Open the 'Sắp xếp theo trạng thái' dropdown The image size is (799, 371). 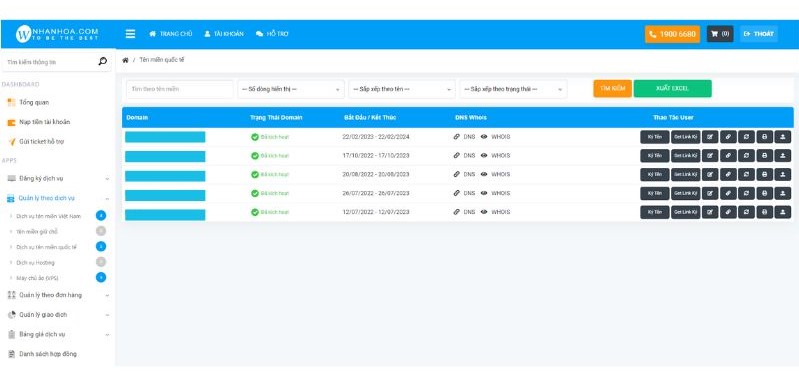point(513,89)
